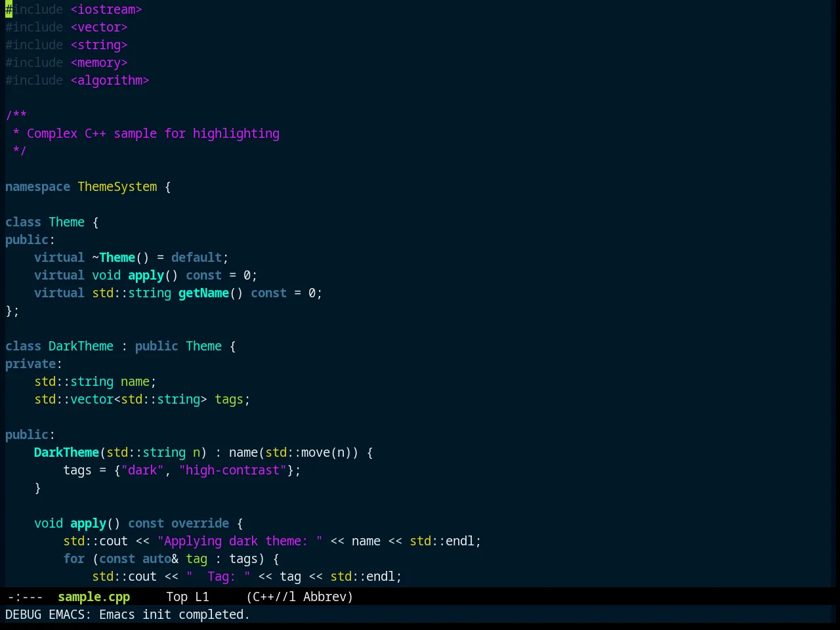840x630 pixels.
Task: Click the getName function name
Action: point(204,293)
